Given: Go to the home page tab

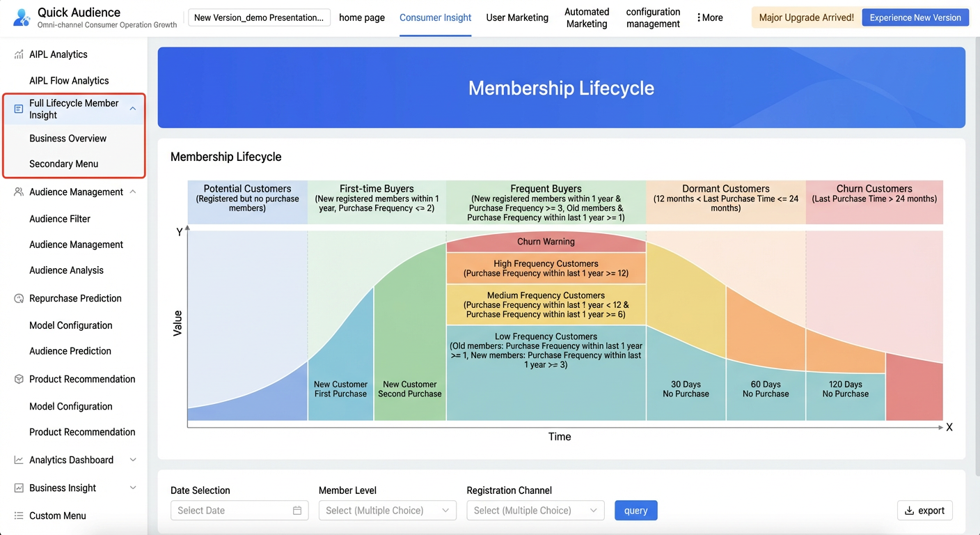Looking at the screenshot, I should (362, 17).
